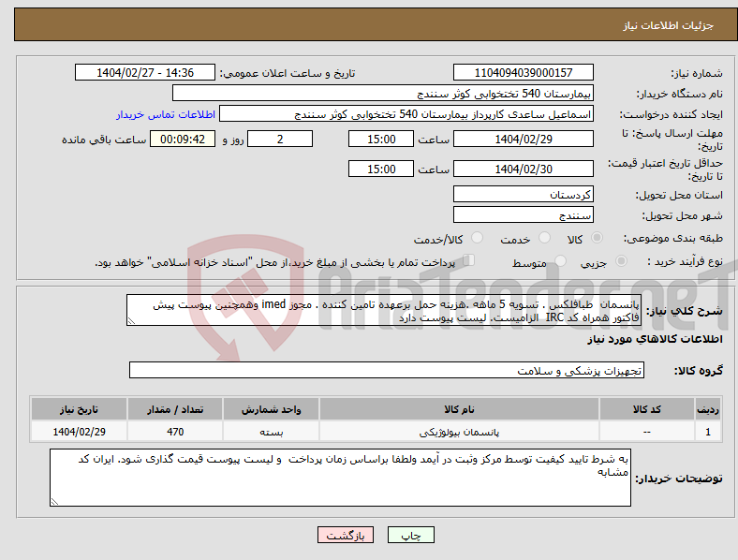Click the label شرح کلی نیاز
738x560 pixels.
click(x=684, y=311)
